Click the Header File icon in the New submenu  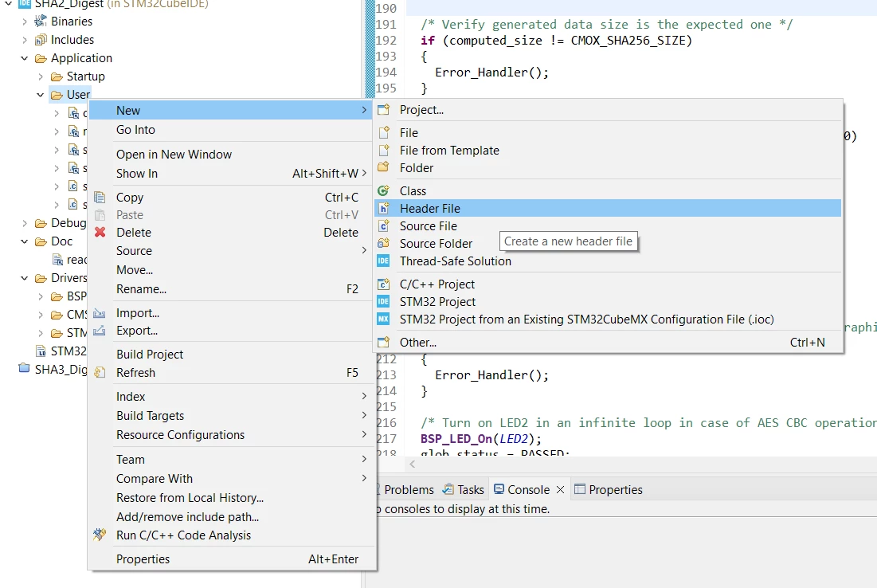(x=383, y=208)
